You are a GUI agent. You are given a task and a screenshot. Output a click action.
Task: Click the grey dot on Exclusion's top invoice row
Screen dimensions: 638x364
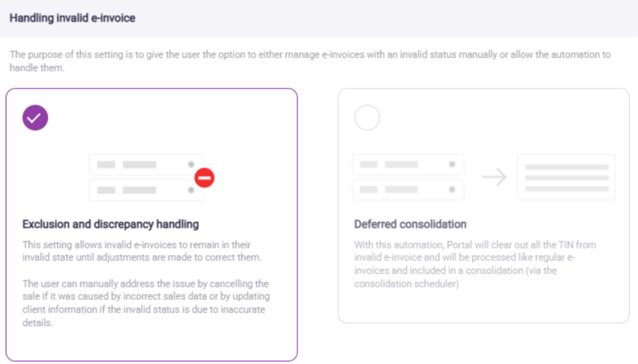[191, 164]
